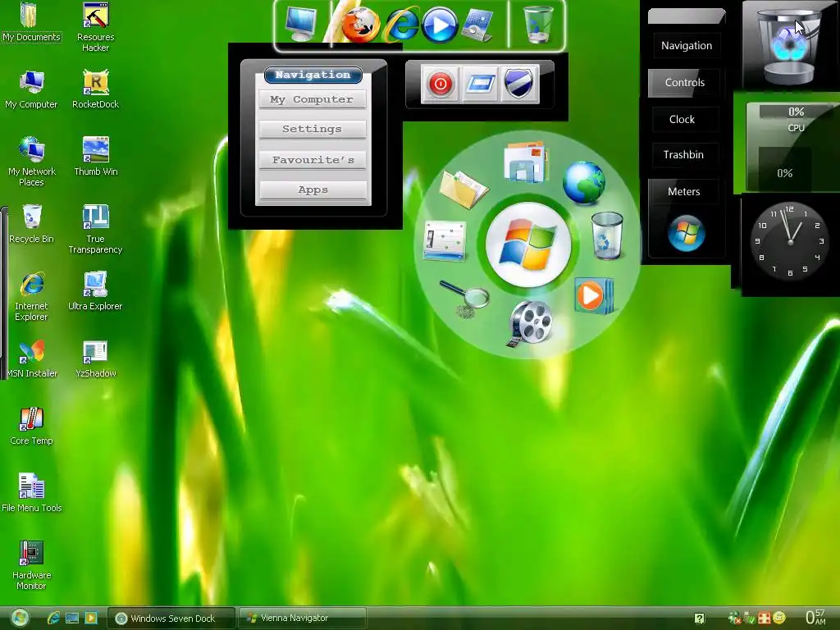Open the YzShadow desktop shortcut
This screenshot has width=840, height=630.
pyautogui.click(x=95, y=358)
